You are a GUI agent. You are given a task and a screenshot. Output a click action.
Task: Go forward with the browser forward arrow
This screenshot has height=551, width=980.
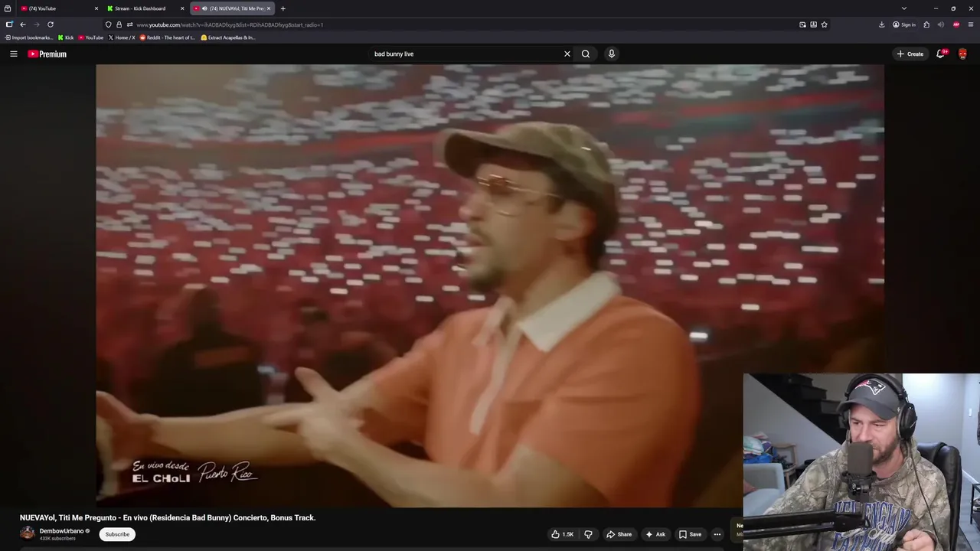coord(36,24)
